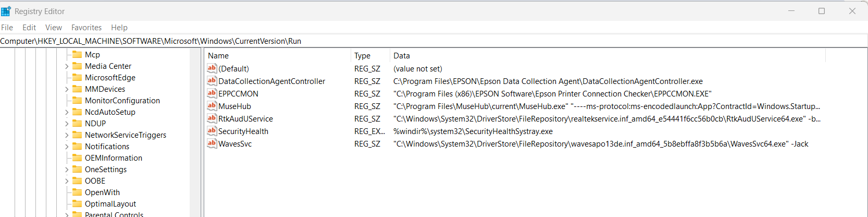This screenshot has width=868, height=217.
Task: Select the MuseHub value name
Action: [x=234, y=106]
